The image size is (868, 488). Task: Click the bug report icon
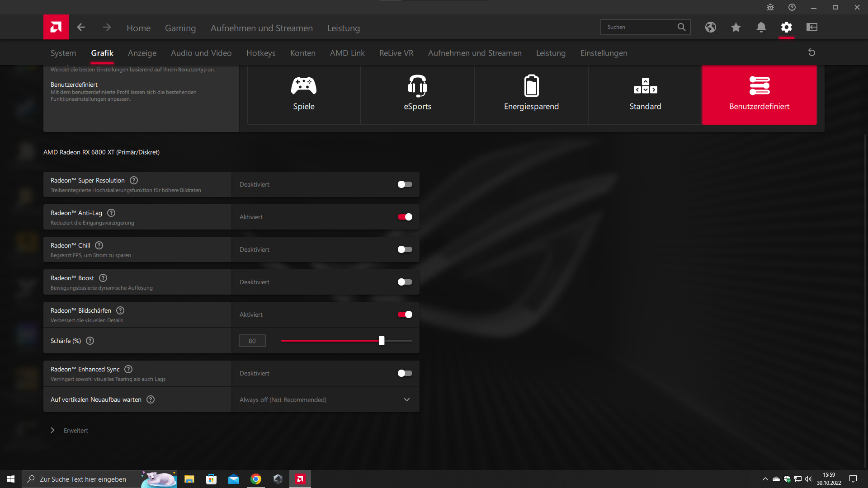pyautogui.click(x=770, y=7)
